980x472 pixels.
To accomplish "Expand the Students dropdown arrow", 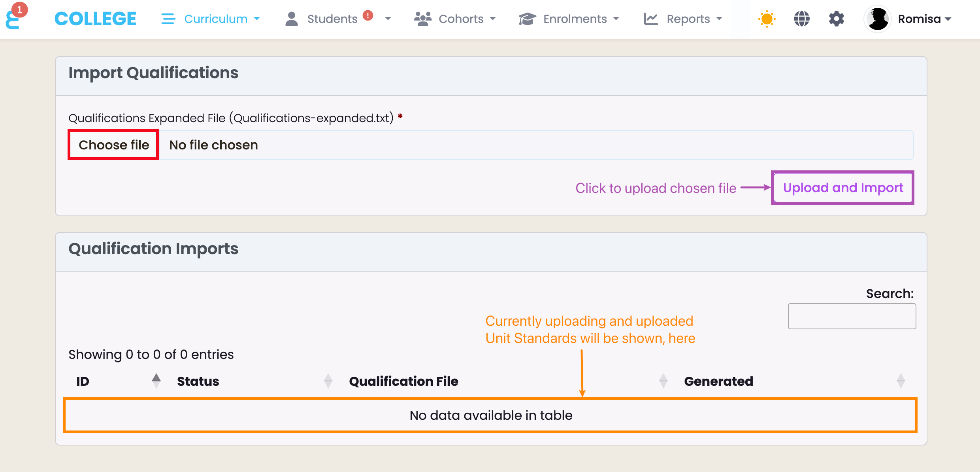I will pyautogui.click(x=388, y=19).
